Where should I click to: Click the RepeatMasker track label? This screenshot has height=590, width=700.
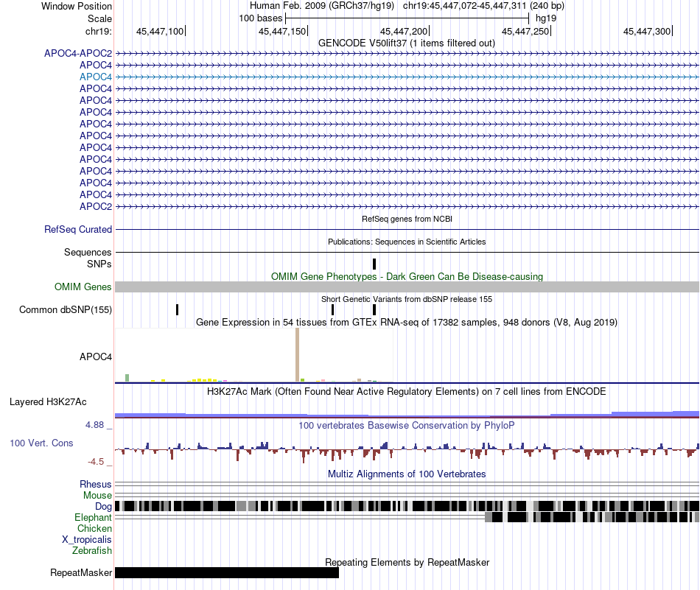click(x=81, y=572)
